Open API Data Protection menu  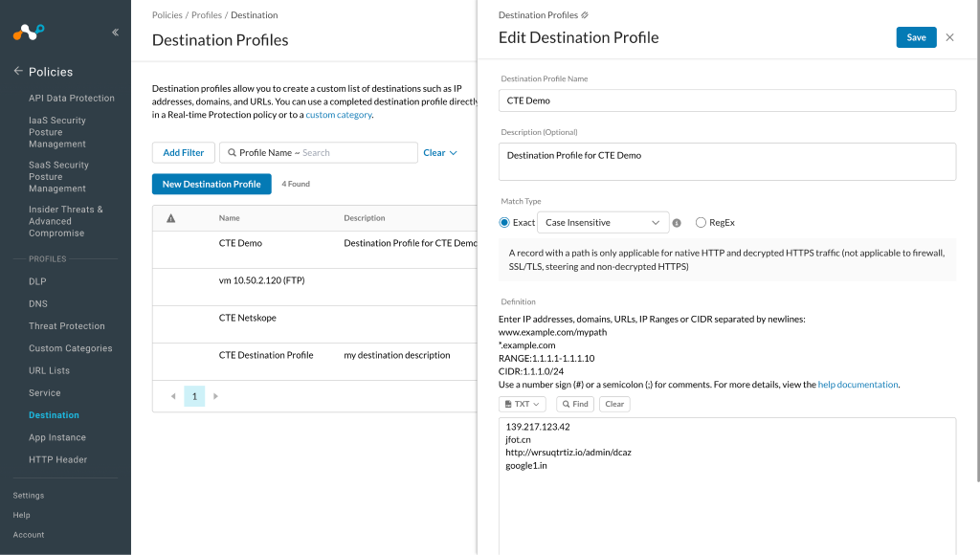(71, 99)
